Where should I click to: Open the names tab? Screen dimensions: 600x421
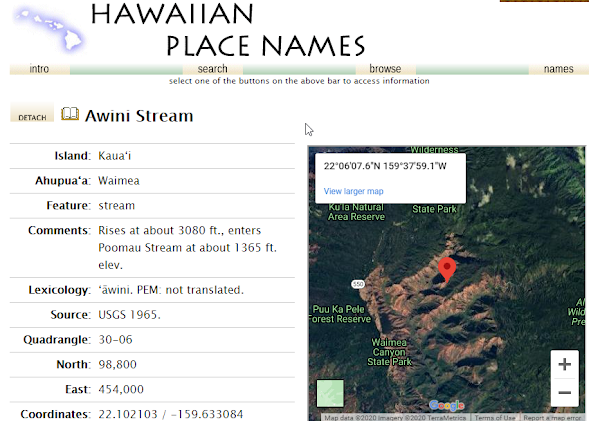559,69
